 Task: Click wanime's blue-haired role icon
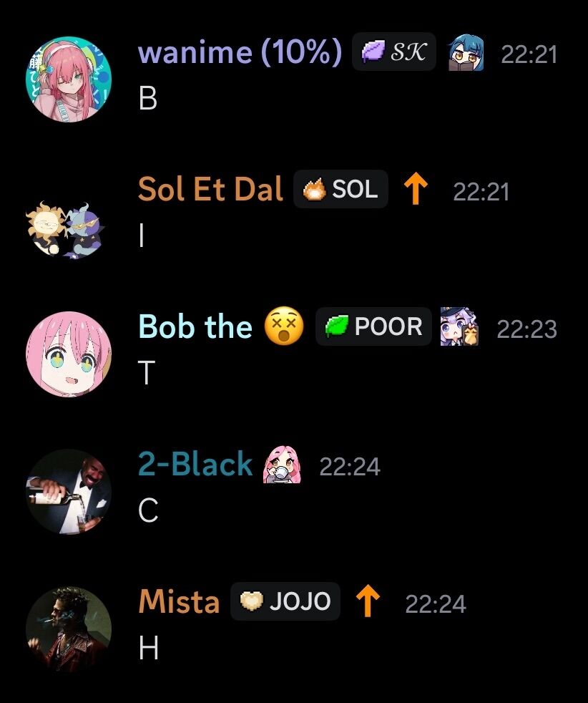click(466, 52)
